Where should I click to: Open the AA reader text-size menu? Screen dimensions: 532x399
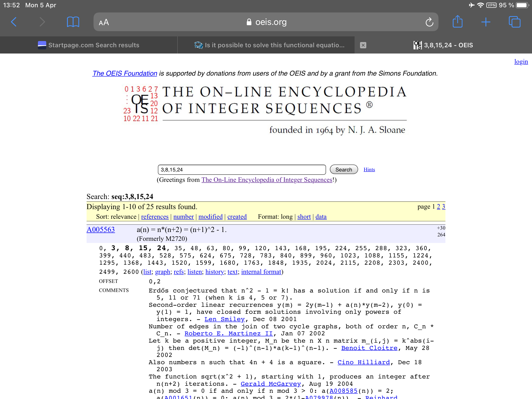click(104, 22)
